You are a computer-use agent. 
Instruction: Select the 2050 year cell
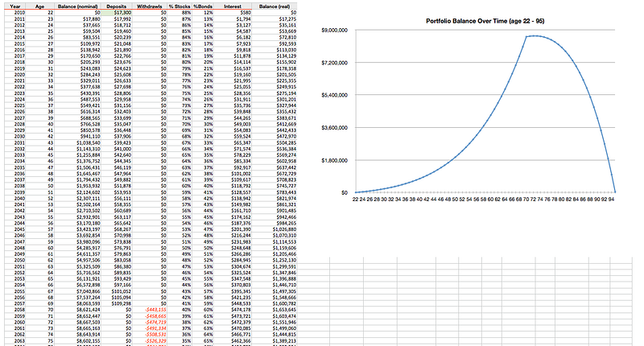(x=14, y=260)
